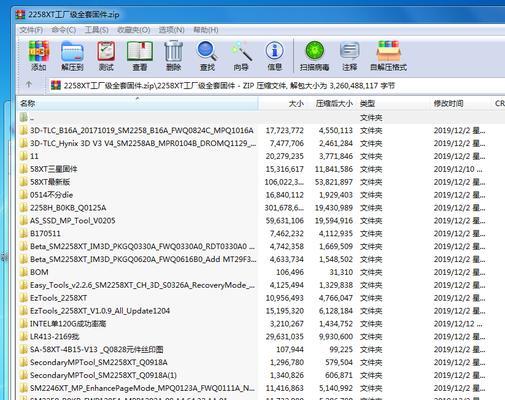
Task: Click size value 106,496 of BOM
Action: pyautogui.click(x=290, y=272)
